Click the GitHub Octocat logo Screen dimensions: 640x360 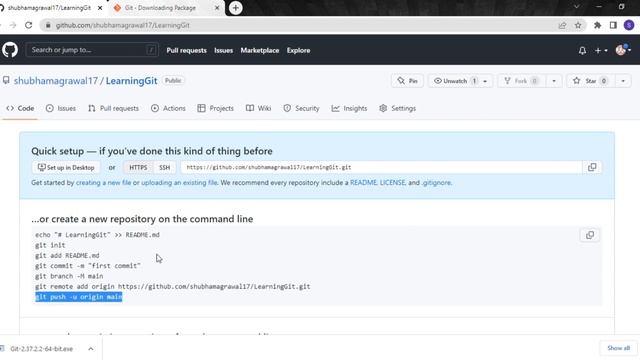[10, 50]
